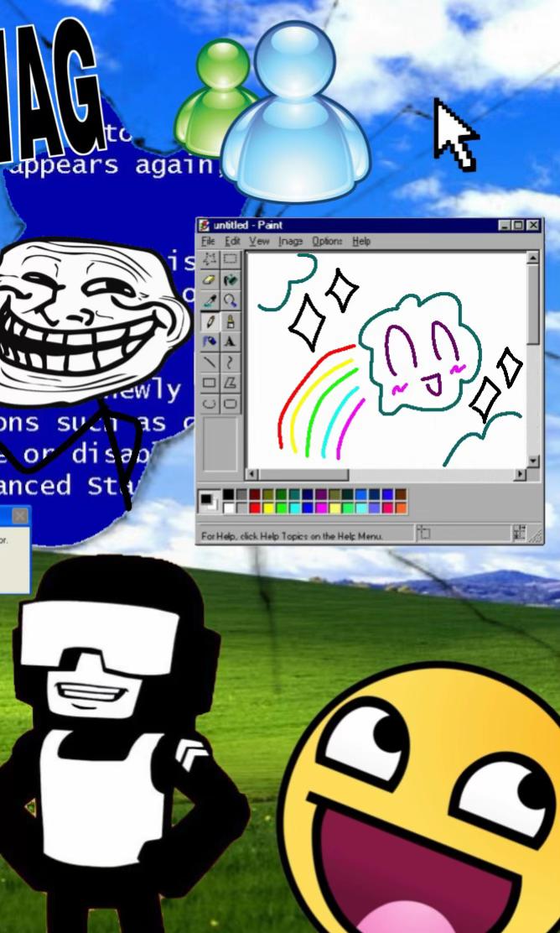Image resolution: width=560 pixels, height=933 pixels.
Task: Open the View menu
Action: tap(259, 241)
